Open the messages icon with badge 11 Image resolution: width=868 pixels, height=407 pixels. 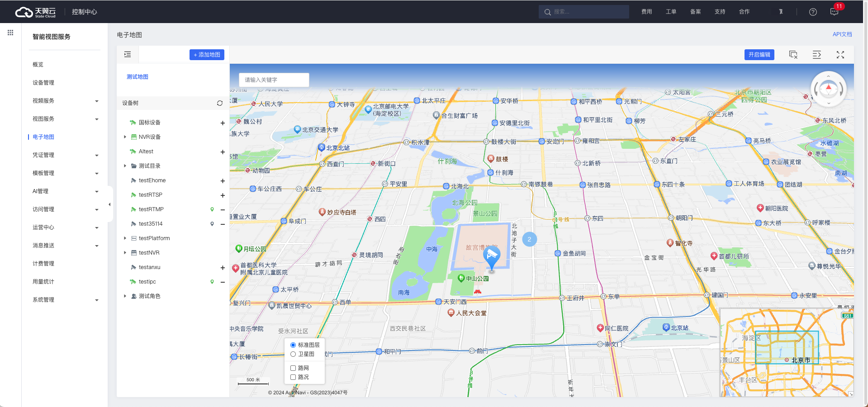[835, 12]
